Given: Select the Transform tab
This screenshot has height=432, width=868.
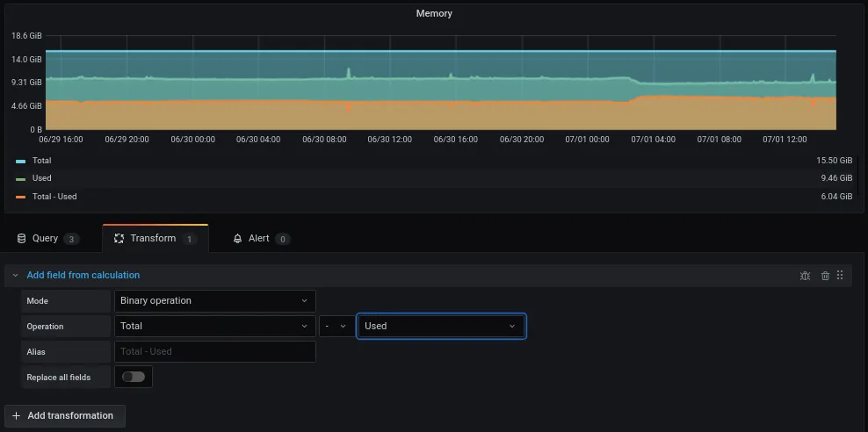Looking at the screenshot, I should [x=155, y=239].
